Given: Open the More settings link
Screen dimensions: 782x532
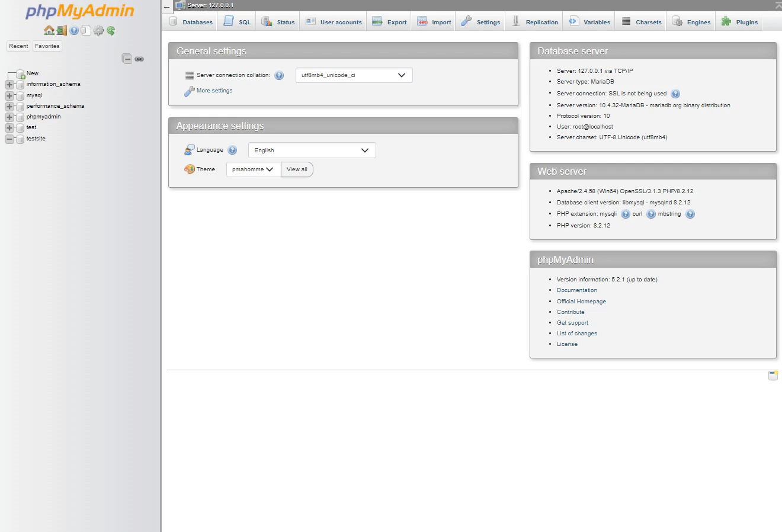Looking at the screenshot, I should click(214, 91).
